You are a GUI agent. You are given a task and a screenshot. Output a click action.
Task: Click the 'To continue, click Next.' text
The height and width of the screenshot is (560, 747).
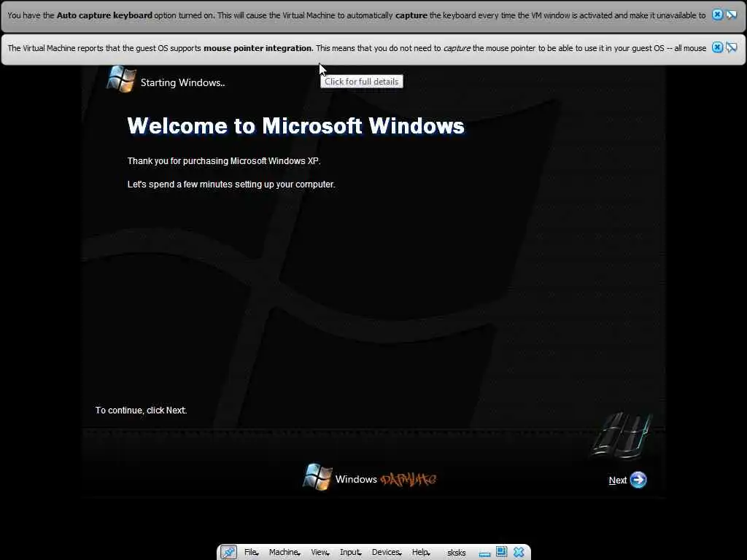pos(141,411)
